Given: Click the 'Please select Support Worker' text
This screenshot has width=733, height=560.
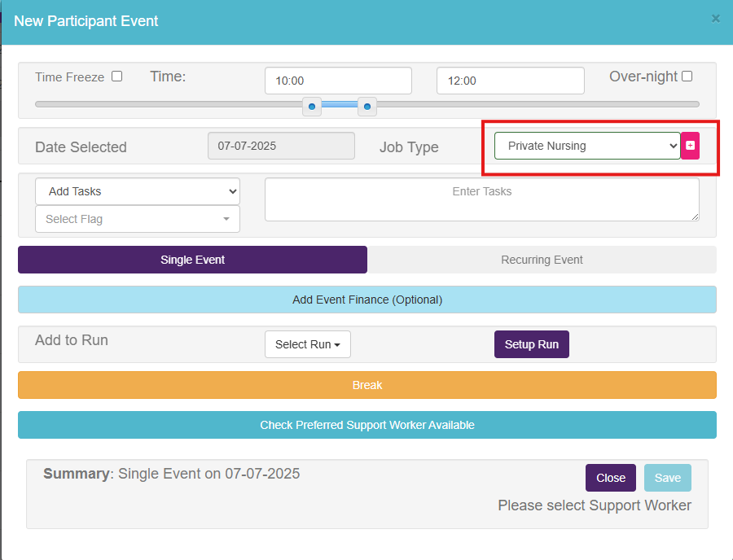Looking at the screenshot, I should 595,505.
